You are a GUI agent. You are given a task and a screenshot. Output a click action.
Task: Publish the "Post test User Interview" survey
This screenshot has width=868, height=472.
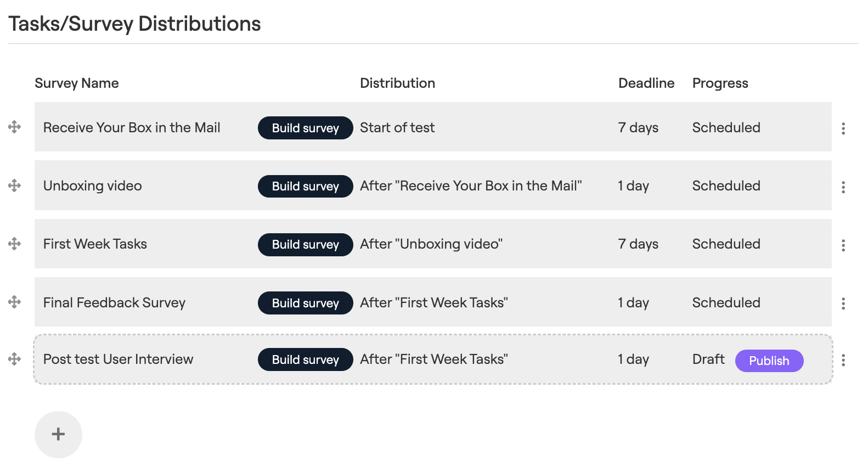coord(769,361)
